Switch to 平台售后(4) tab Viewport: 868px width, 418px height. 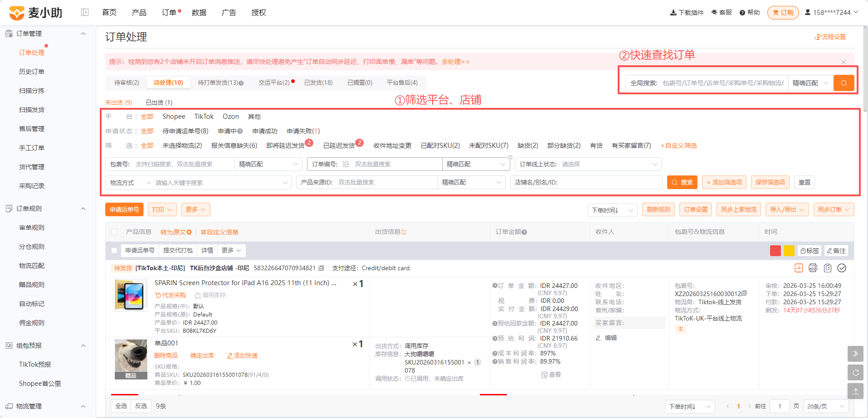(x=402, y=83)
